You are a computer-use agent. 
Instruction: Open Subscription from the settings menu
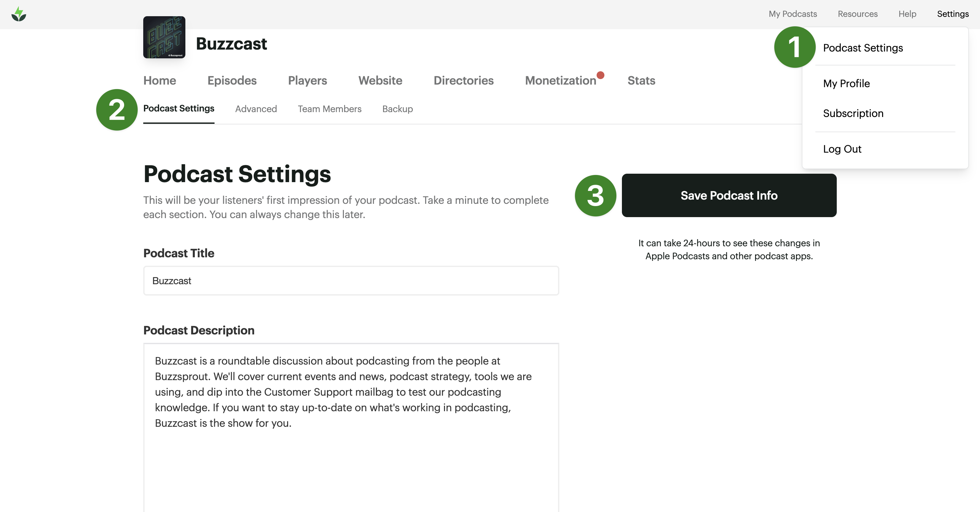coord(853,113)
